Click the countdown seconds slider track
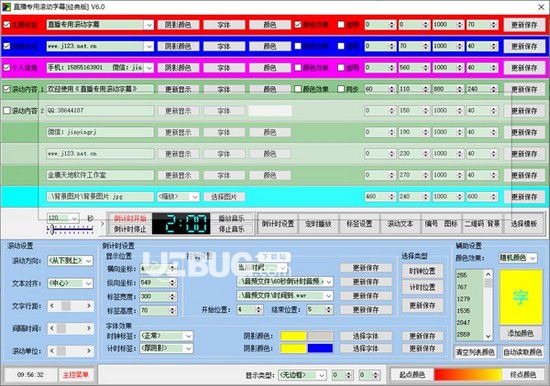Viewport: 550px width, 386px height. point(70,229)
